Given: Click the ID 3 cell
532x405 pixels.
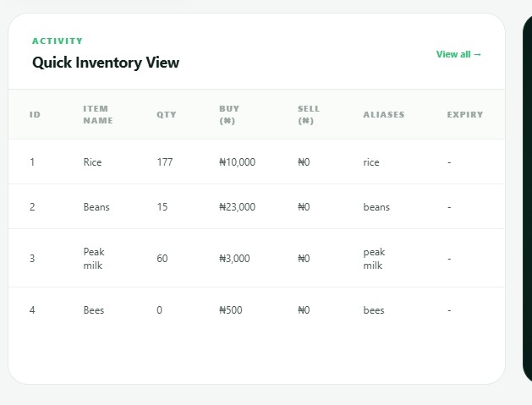Looking at the screenshot, I should tap(32, 259).
